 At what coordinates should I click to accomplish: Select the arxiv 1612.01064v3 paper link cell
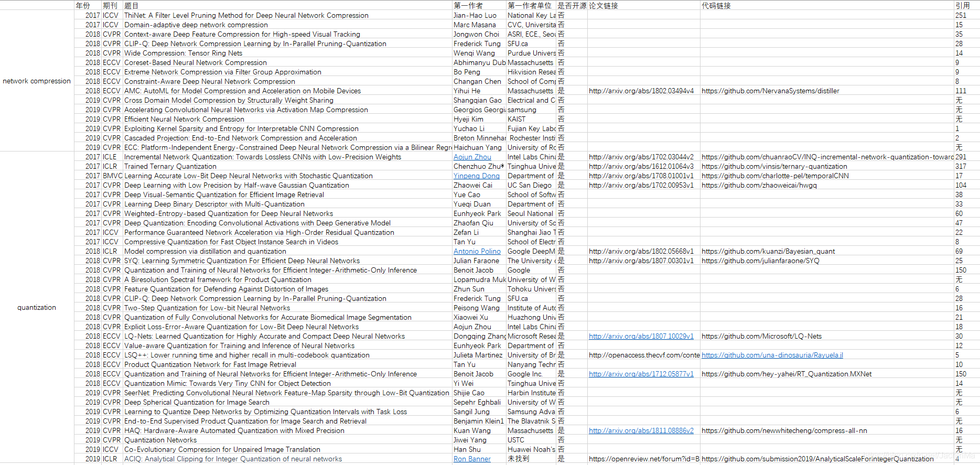(643, 166)
